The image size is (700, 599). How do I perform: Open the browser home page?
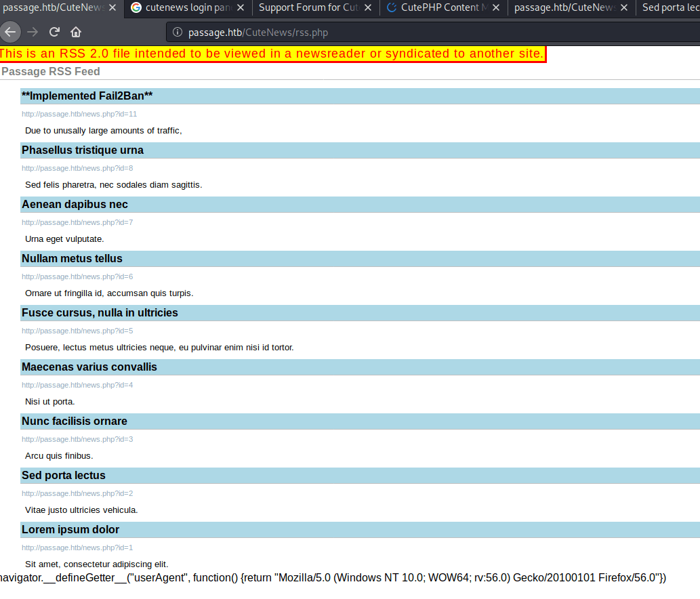click(x=76, y=32)
